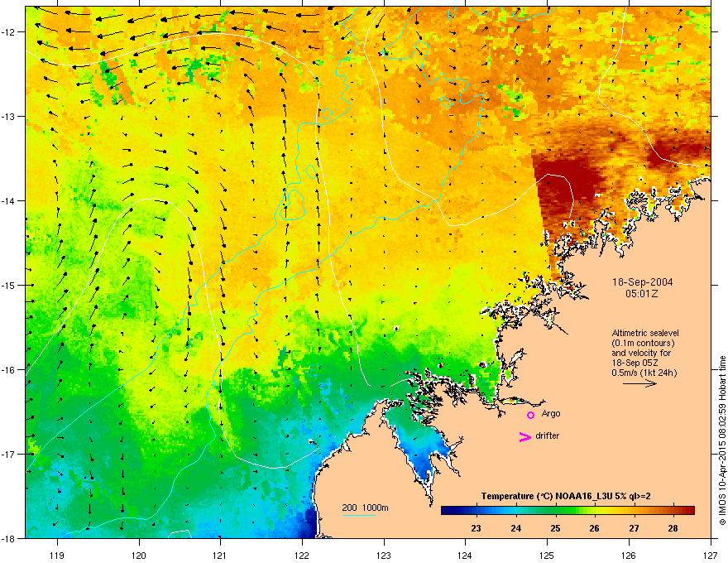
Task: Click the longitude axis label 121
Action: (x=220, y=555)
